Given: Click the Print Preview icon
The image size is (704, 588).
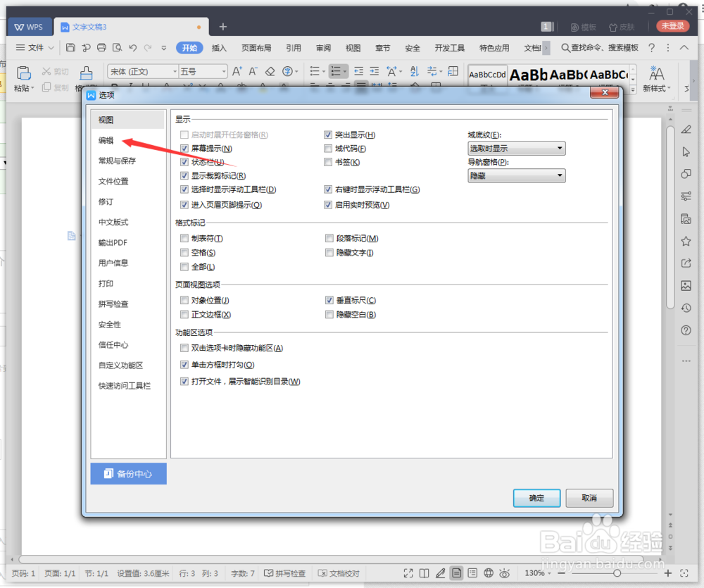Looking at the screenshot, I should pyautogui.click(x=117, y=48).
